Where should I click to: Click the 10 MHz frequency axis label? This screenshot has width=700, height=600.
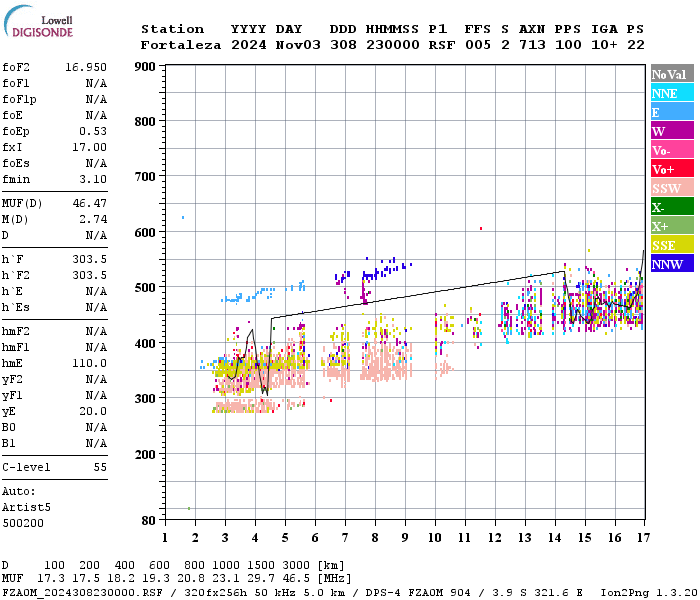coord(435,538)
